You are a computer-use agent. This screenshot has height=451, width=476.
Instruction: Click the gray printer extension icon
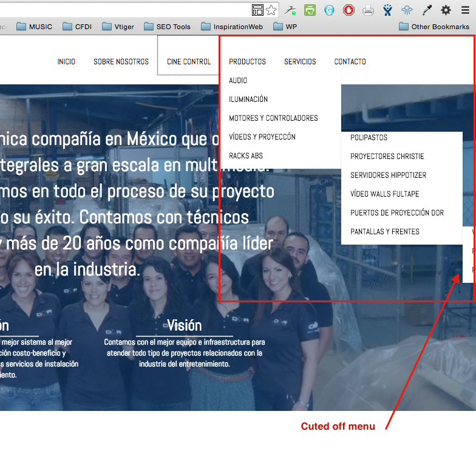pos(368,10)
